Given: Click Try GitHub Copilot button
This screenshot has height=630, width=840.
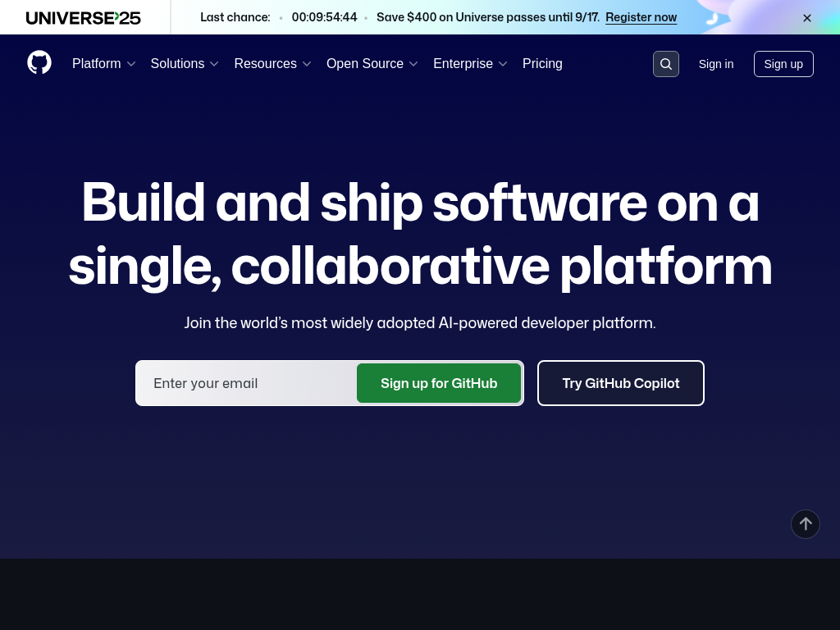Looking at the screenshot, I should pos(620,383).
